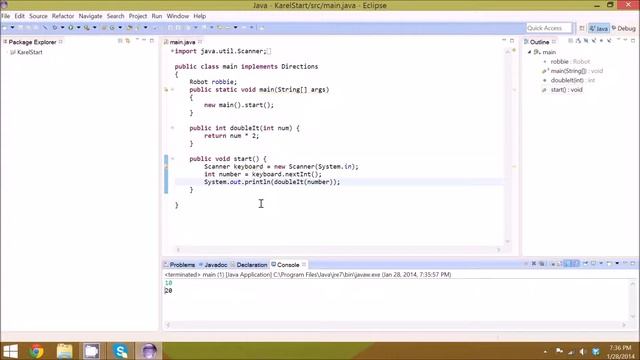The width and height of the screenshot is (640, 360).
Task: Click the Open Perspective icon
Action: pos(582,28)
